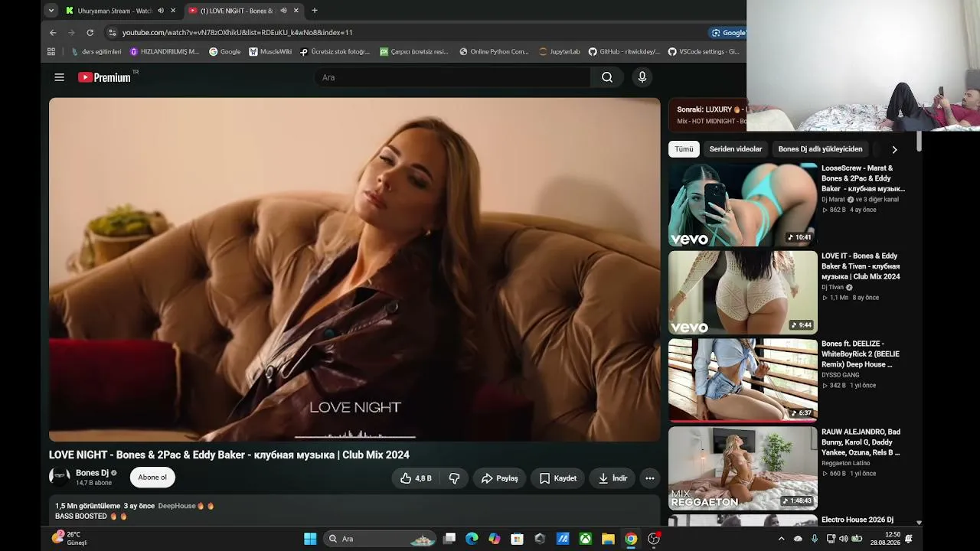Screen dimensions: 980x551
Task: Open the Chrome apps grid in bookmarks bar
Action: (51, 52)
